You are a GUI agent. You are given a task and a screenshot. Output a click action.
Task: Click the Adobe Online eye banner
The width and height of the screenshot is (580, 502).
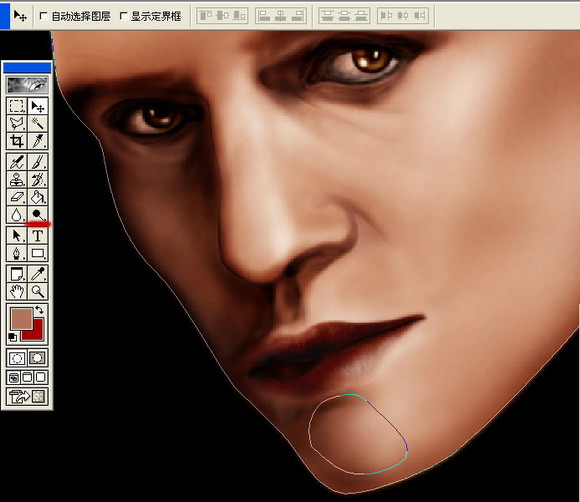tap(27, 85)
